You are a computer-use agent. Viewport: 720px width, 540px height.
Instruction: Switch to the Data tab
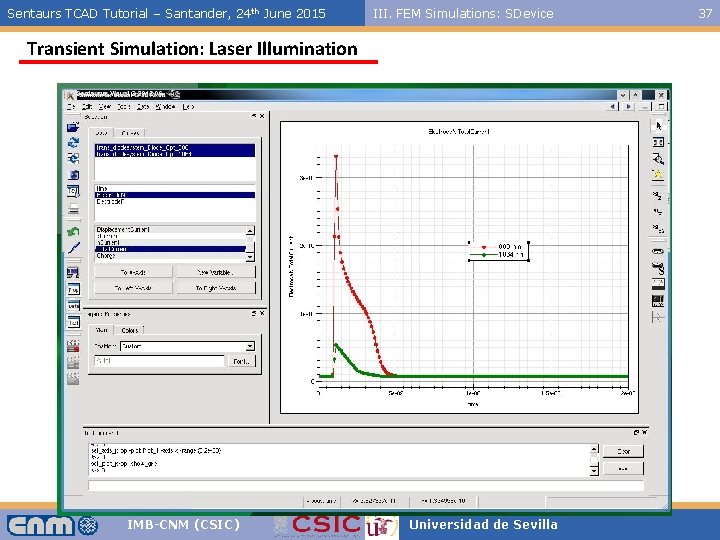pos(101,133)
